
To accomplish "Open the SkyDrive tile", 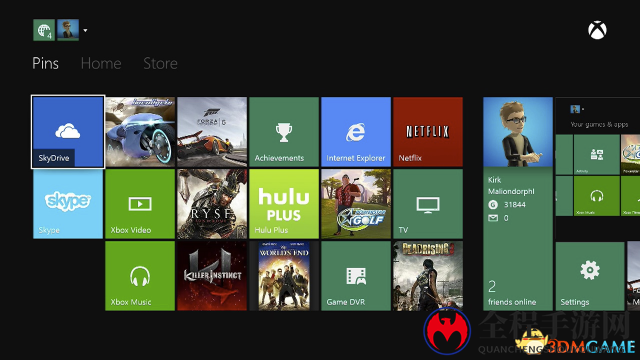I will click(68, 132).
